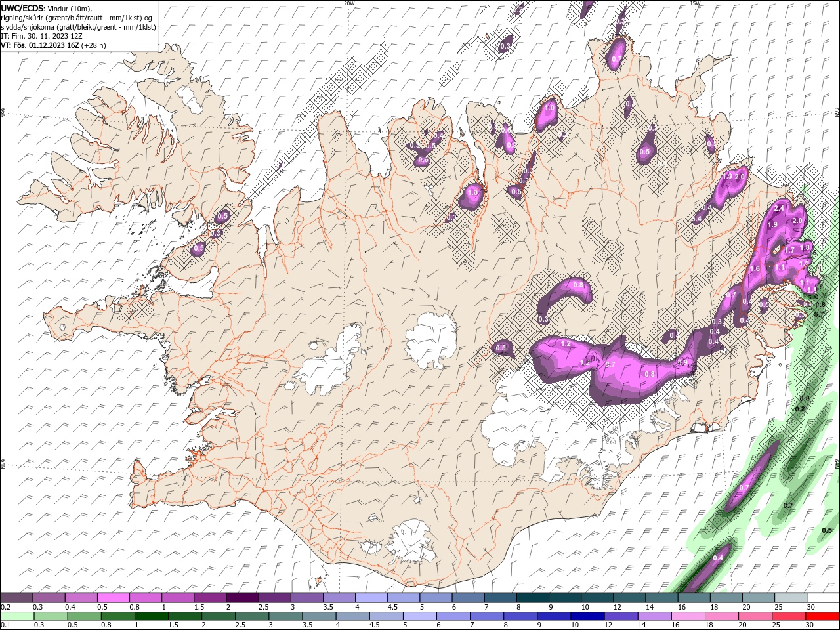Click the bold 'UWC/ECDS' title text

(x=22, y=8)
